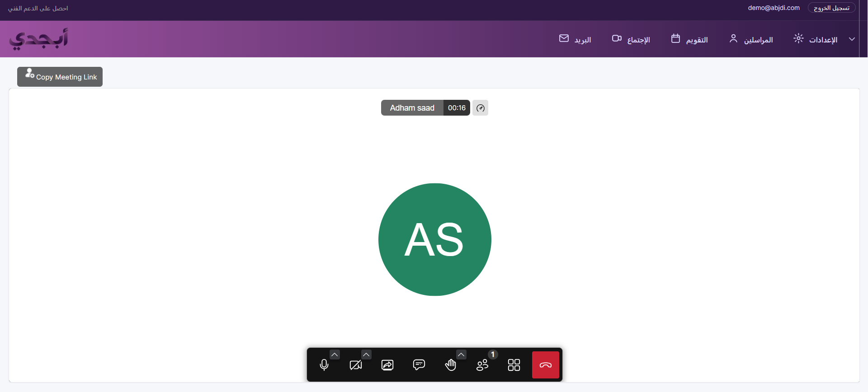Screen dimensions: 868x392
Task: Open video options chevron above the camera
Action: [x=366, y=355]
